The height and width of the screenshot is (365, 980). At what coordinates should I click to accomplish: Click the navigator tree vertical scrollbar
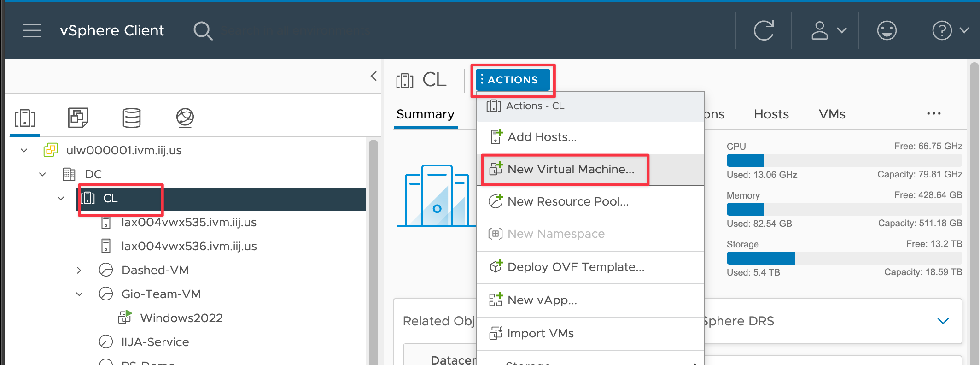[x=373, y=251]
